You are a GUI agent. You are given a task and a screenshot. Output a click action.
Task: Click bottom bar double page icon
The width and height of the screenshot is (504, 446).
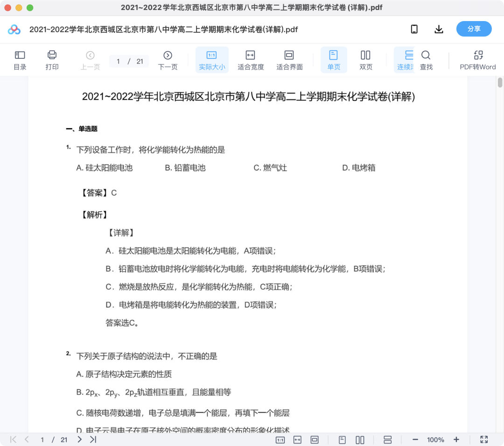coord(360,439)
